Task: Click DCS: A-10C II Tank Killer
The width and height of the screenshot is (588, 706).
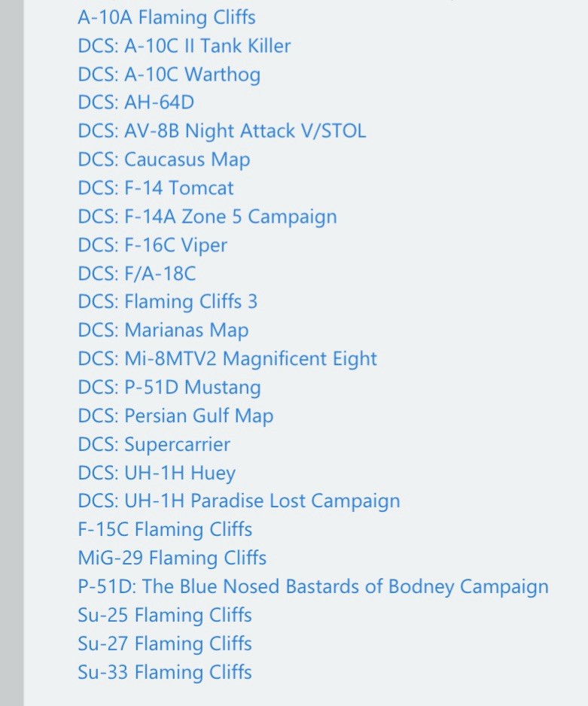Action: click(184, 46)
